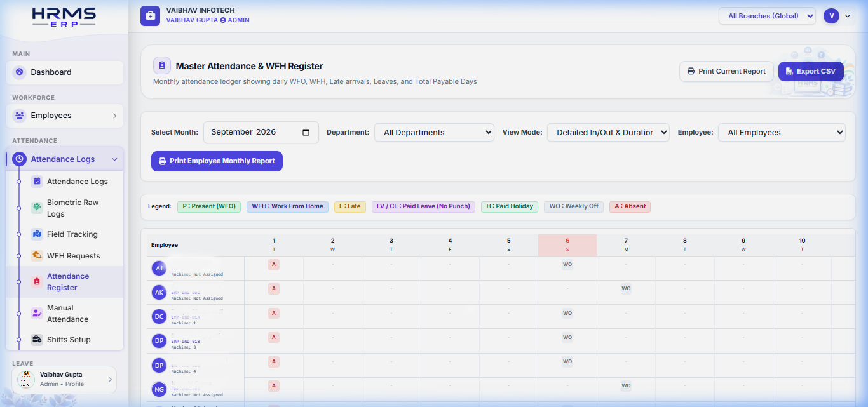Click the day 10 column header
Viewport: 868px width, 407px height.
point(802,245)
